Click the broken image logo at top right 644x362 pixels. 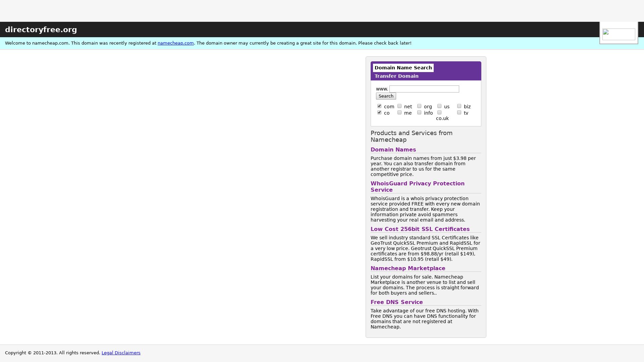pos(618,34)
